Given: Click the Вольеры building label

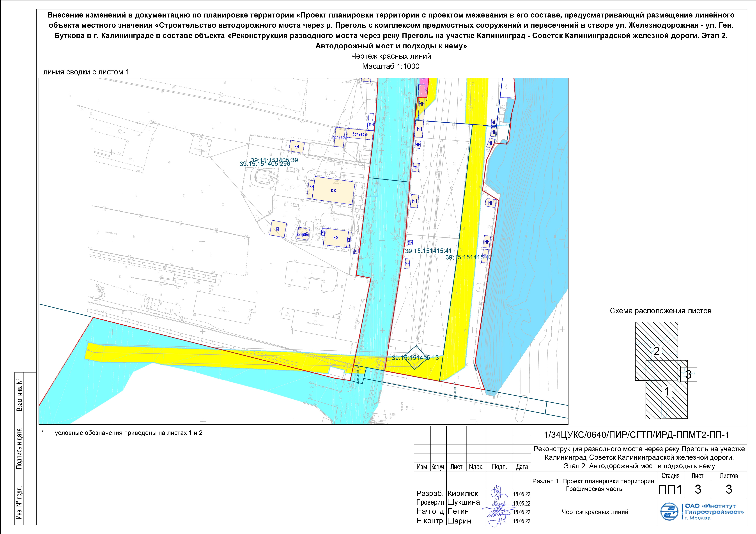Looking at the screenshot, I should [x=359, y=134].
